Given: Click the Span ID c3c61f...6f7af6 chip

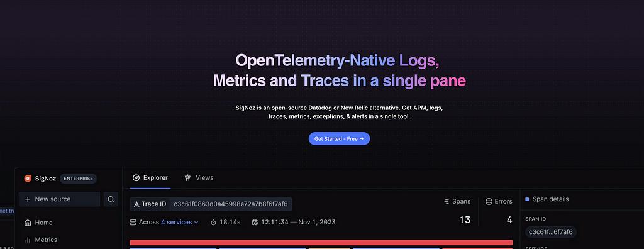Looking at the screenshot, I should (551, 232).
